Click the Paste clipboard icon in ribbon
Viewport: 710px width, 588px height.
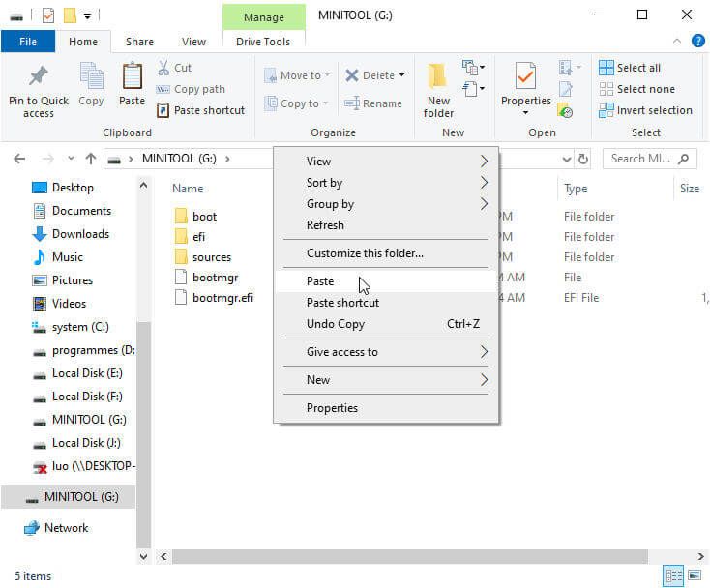coord(132,76)
